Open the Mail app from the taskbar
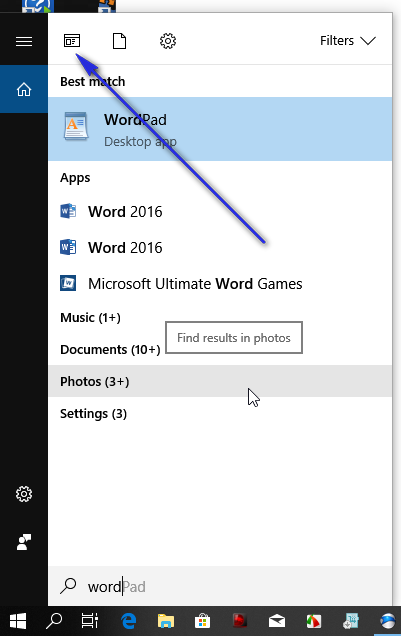The image size is (401, 636). click(x=277, y=621)
